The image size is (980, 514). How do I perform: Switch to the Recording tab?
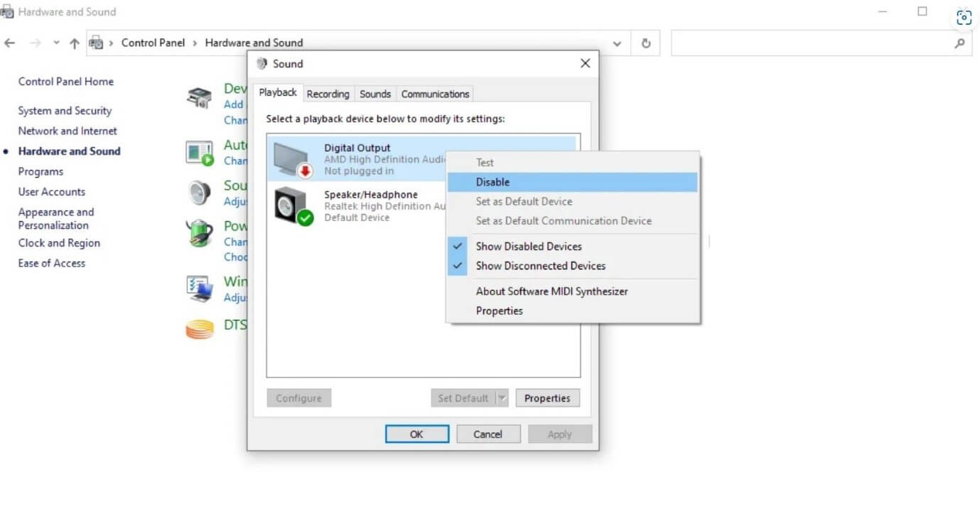[x=328, y=93]
